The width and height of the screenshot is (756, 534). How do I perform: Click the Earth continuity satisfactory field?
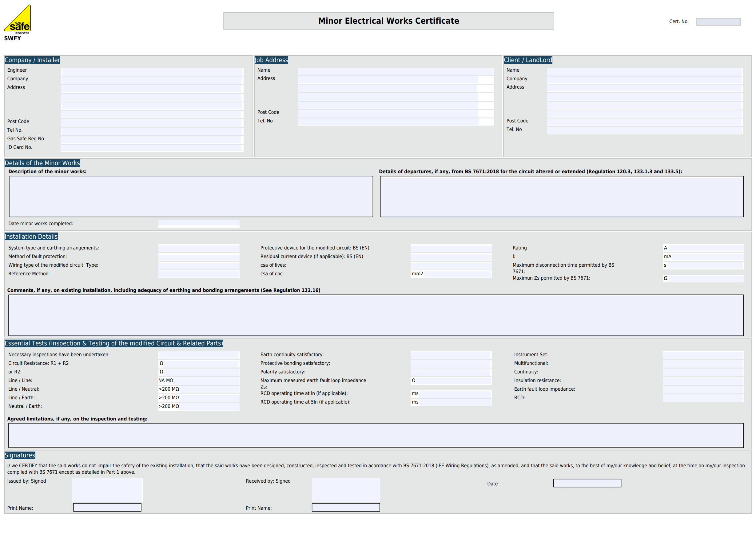click(451, 355)
